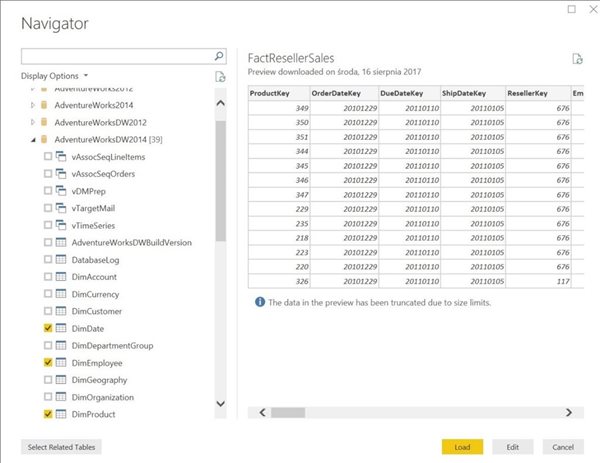Click the table icon for DimProduct
Screen dimensions: 600x463
(x=61, y=414)
